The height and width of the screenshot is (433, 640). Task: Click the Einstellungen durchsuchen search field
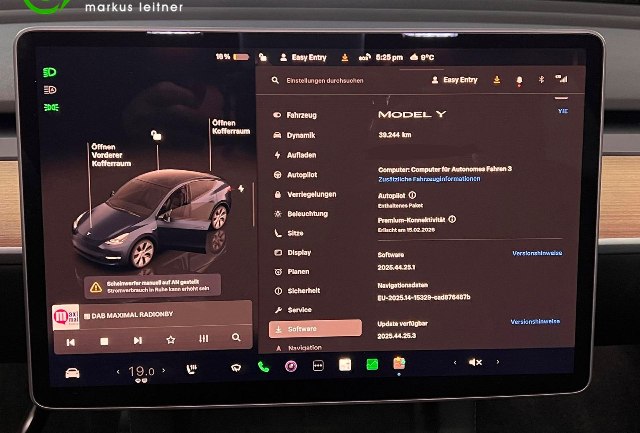tap(324, 80)
